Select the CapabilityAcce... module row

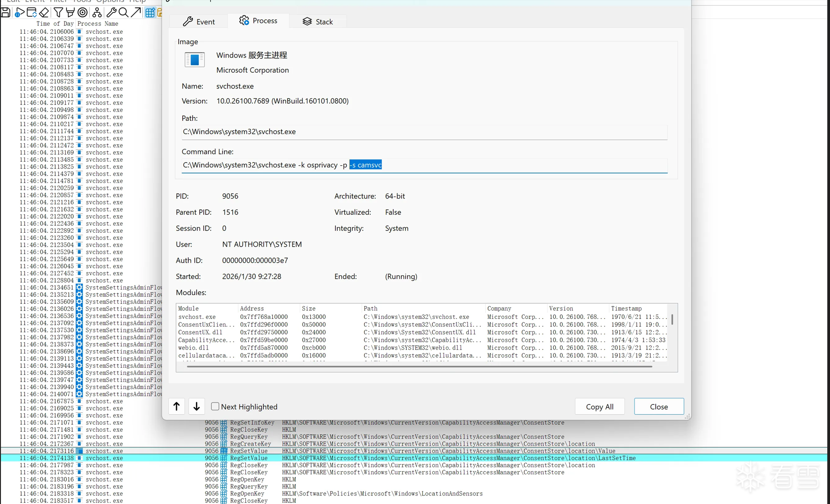pyautogui.click(x=422, y=340)
